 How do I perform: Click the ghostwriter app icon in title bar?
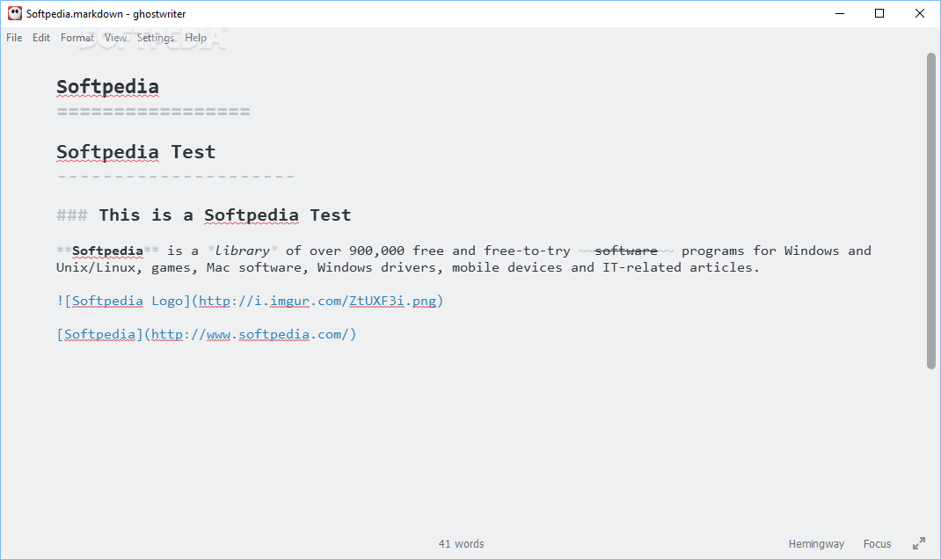click(x=14, y=13)
